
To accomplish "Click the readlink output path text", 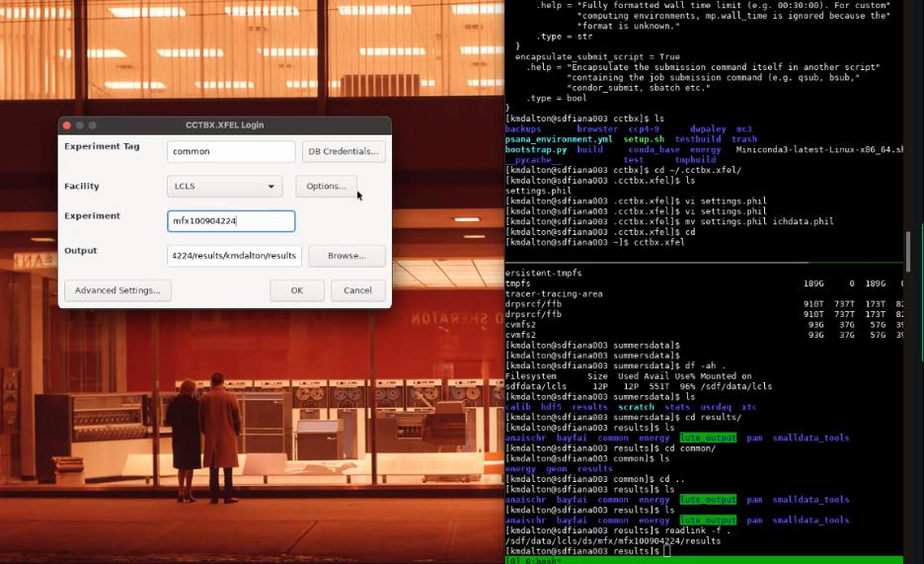I will coord(613,541).
